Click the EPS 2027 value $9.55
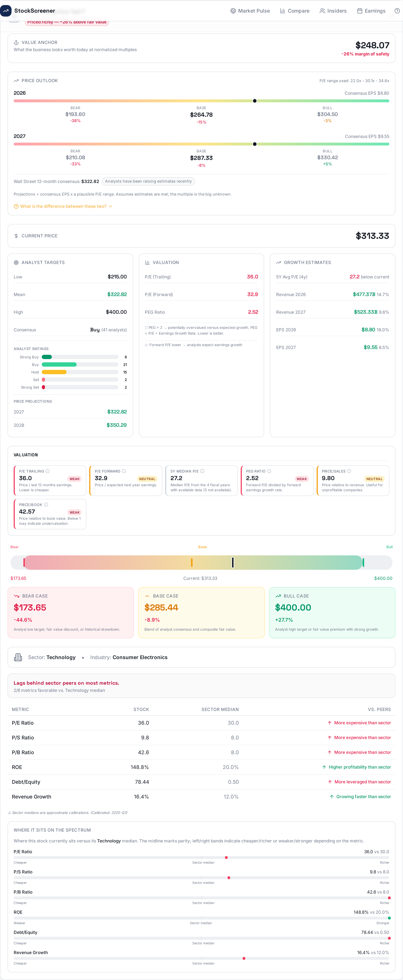403x980 pixels. click(x=370, y=347)
